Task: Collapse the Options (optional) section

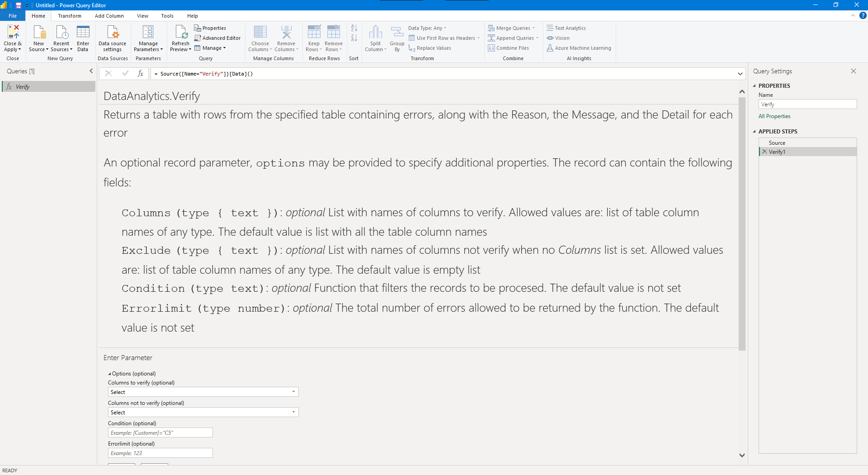Action: click(109, 374)
